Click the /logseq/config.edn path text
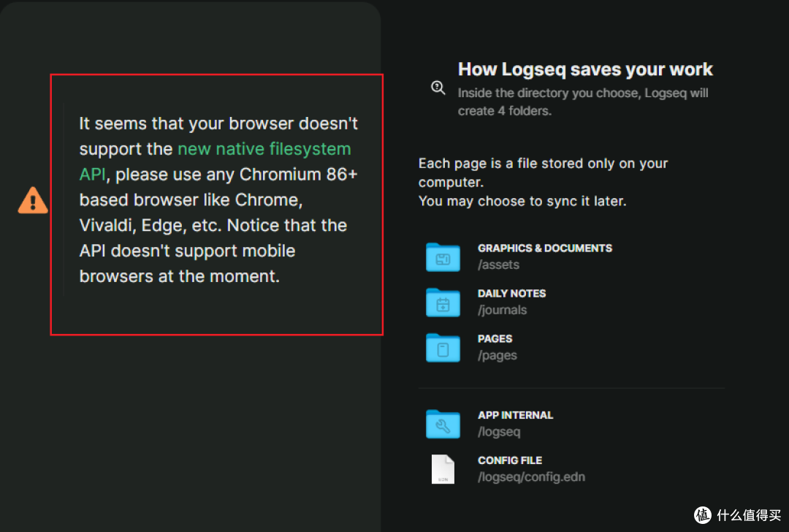The width and height of the screenshot is (789, 532). [x=531, y=477]
